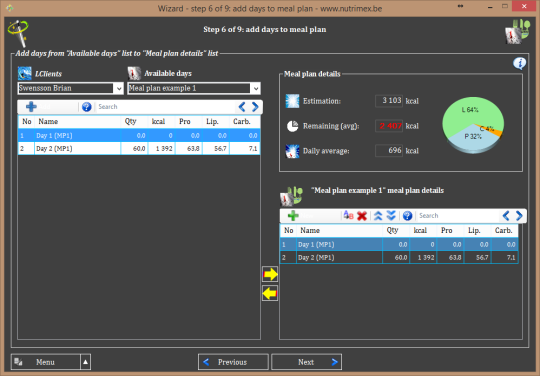Select Day 2 (MP1) in meal plan details list
Image resolution: width=540 pixels, height=376 pixels.
[x=399, y=258]
